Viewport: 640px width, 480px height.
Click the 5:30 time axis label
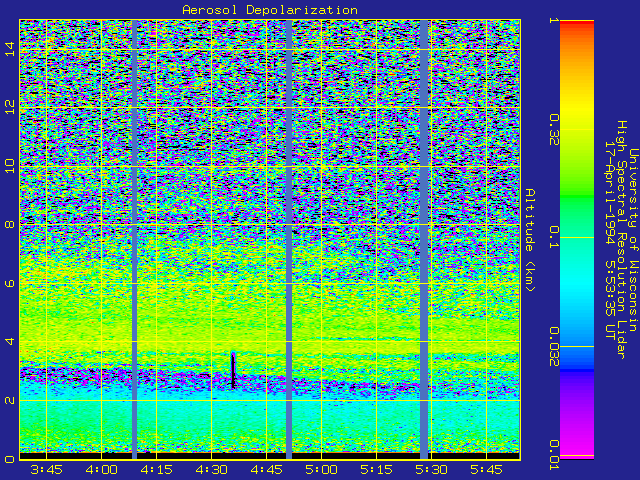click(x=431, y=469)
